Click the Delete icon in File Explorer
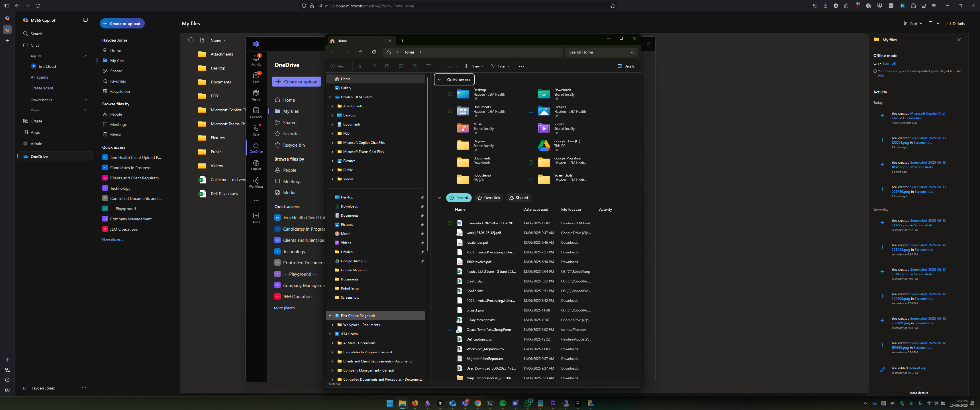The image size is (980, 410). [x=428, y=66]
